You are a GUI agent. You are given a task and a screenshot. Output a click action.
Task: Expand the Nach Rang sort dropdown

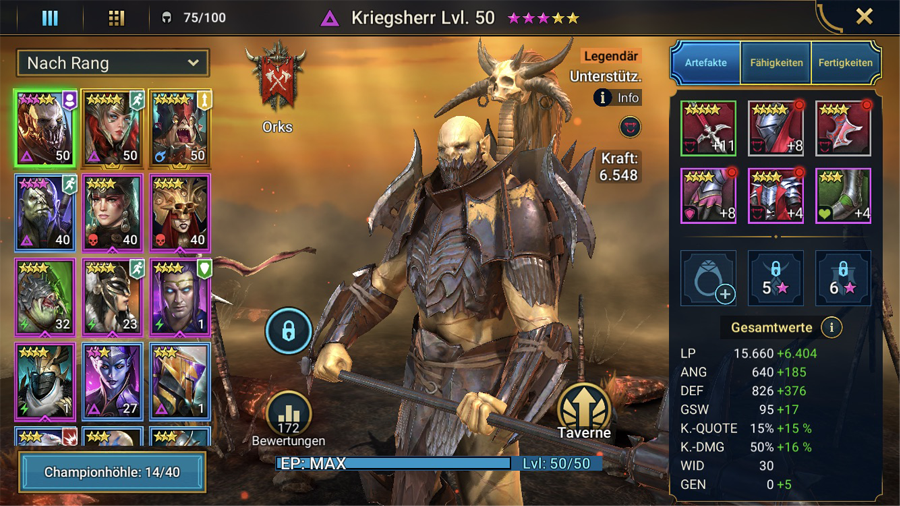click(113, 63)
